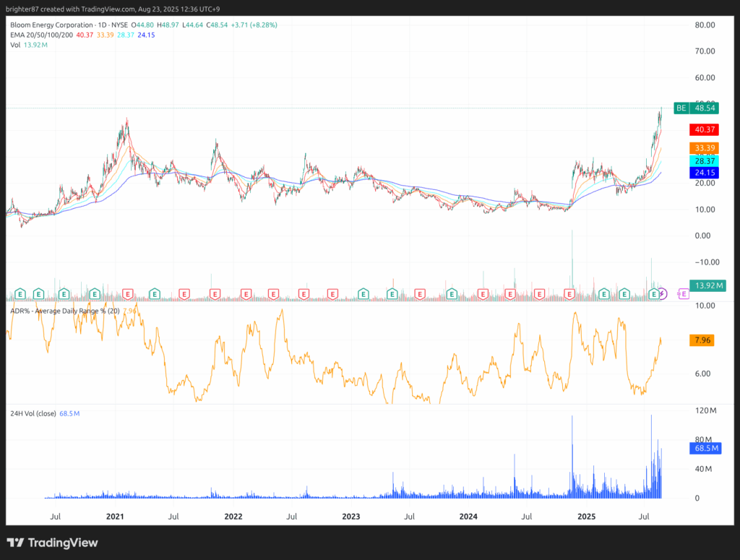The width and height of the screenshot is (740, 560).
Task: Click the last red earnings marker before 2025
Action: point(569,294)
